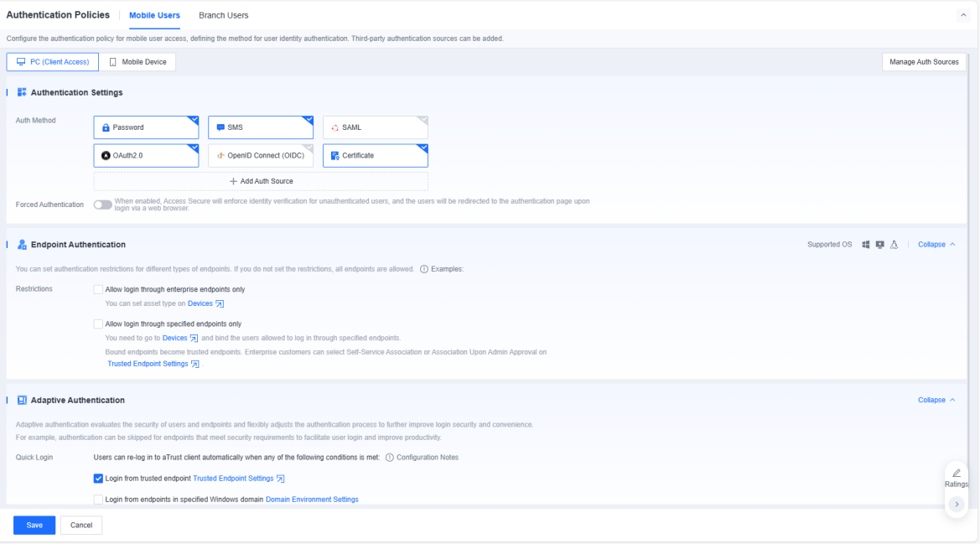980x544 pixels.
Task: Click the Quick Login label
Action: 34,458
